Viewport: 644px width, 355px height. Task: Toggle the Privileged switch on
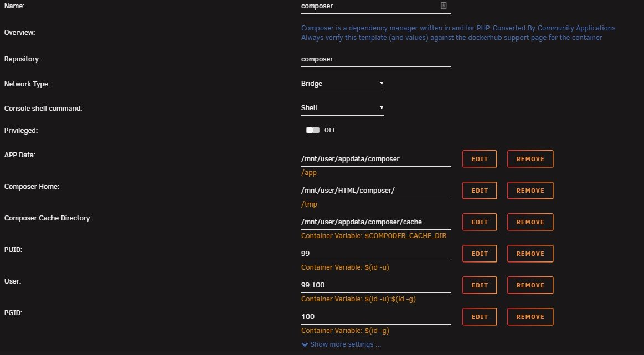point(312,130)
